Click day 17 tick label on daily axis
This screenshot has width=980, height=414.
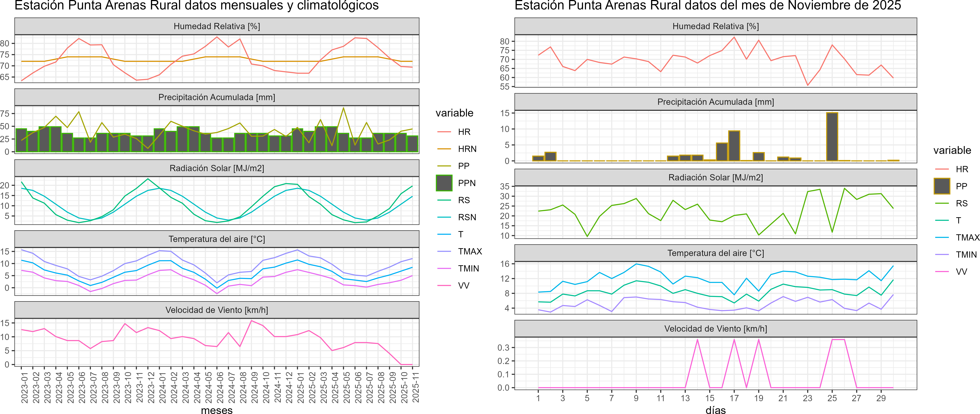(734, 398)
